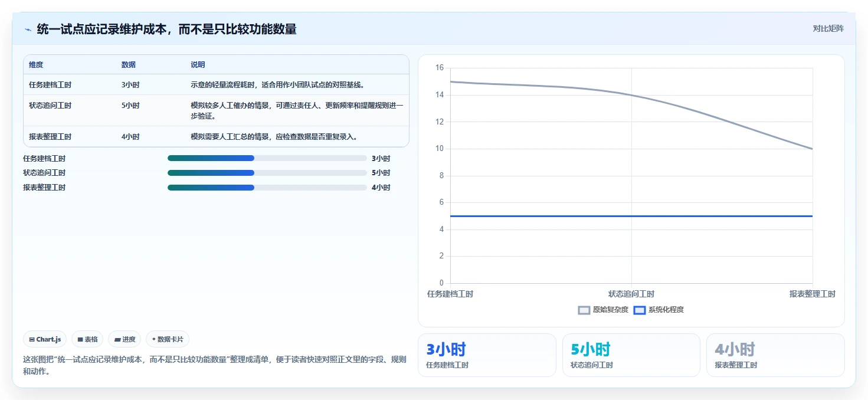The width and height of the screenshot is (868, 400).
Task: Click the 报表整理工时 cell in the table
Action: click(x=50, y=137)
